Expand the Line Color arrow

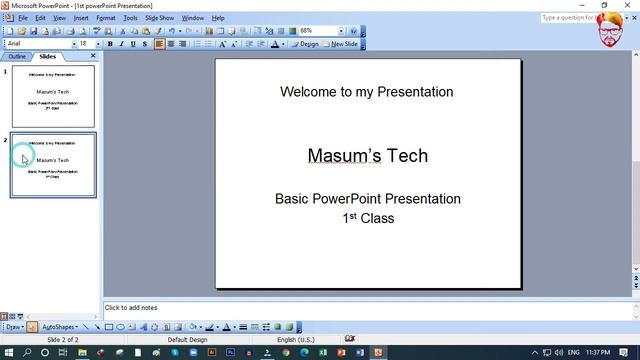click(218, 327)
